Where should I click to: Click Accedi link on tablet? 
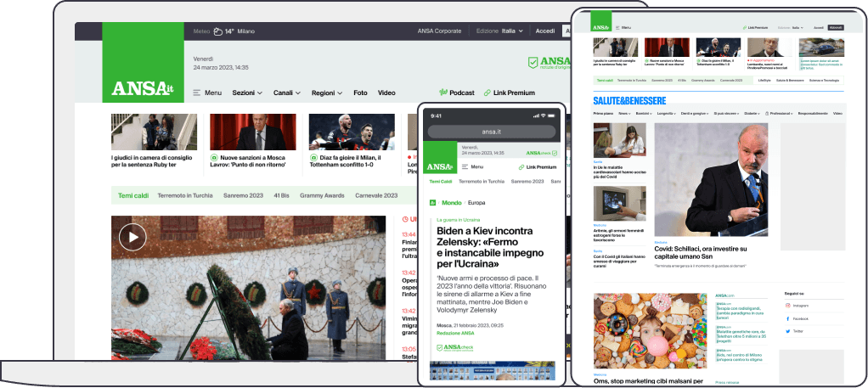pyautogui.click(x=819, y=28)
